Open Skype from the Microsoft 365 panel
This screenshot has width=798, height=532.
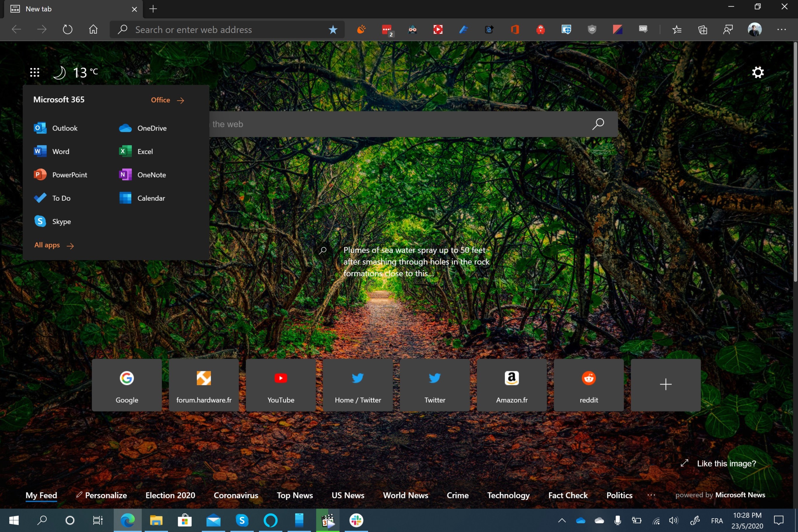click(62, 221)
